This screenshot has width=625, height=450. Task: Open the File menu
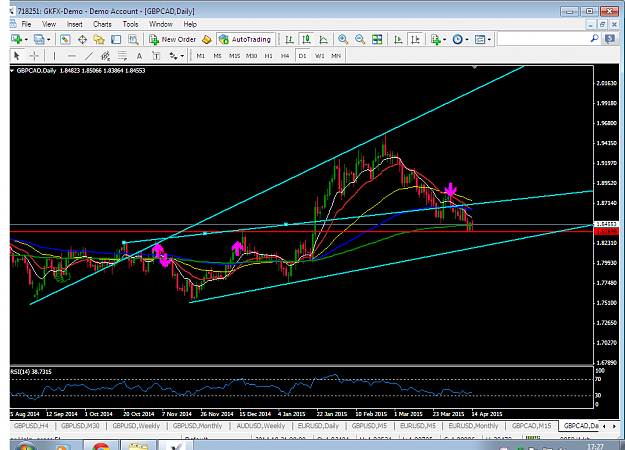26,24
